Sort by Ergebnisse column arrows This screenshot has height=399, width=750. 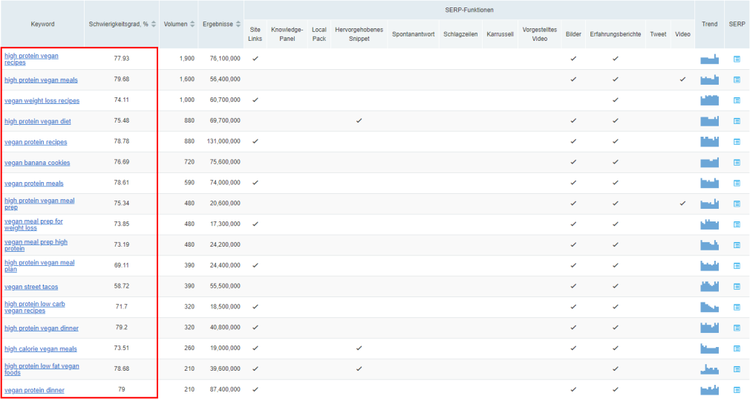point(238,24)
